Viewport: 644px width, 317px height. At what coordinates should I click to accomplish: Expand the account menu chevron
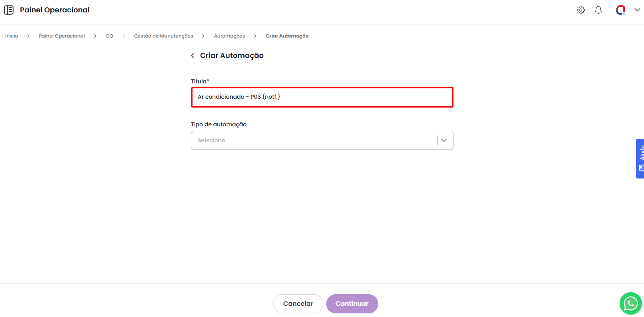coord(637,10)
